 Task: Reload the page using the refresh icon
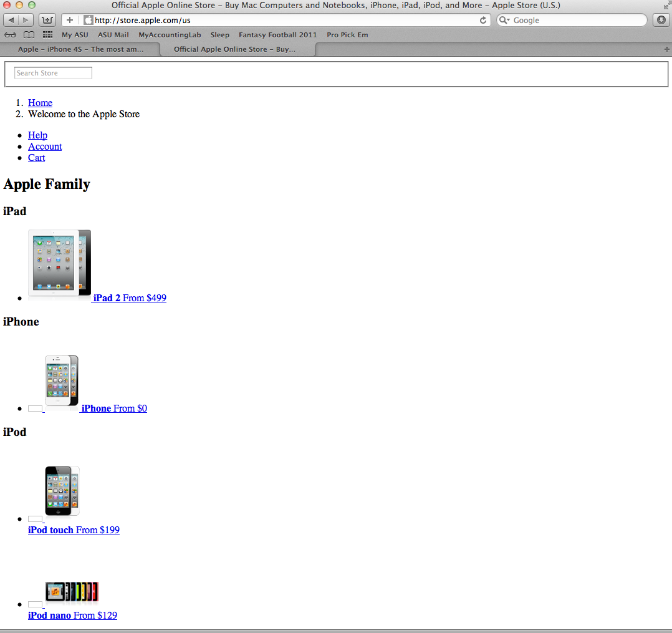(x=483, y=20)
